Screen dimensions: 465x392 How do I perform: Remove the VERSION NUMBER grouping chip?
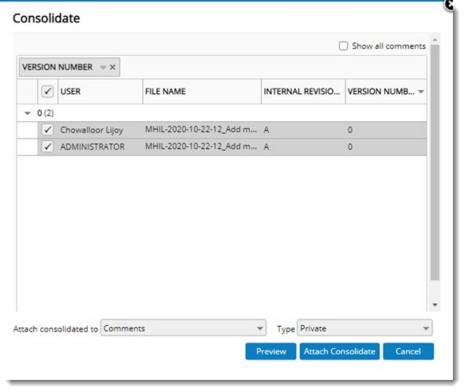[113, 67]
